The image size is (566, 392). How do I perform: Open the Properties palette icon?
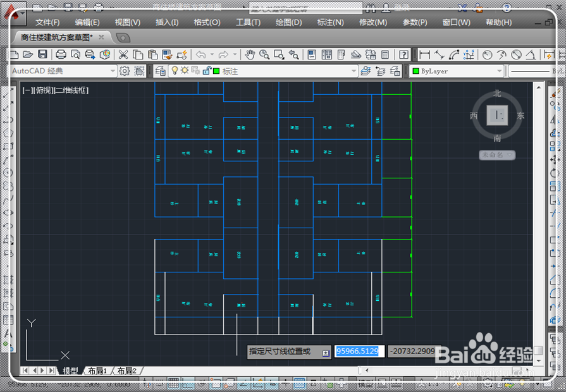(312, 55)
